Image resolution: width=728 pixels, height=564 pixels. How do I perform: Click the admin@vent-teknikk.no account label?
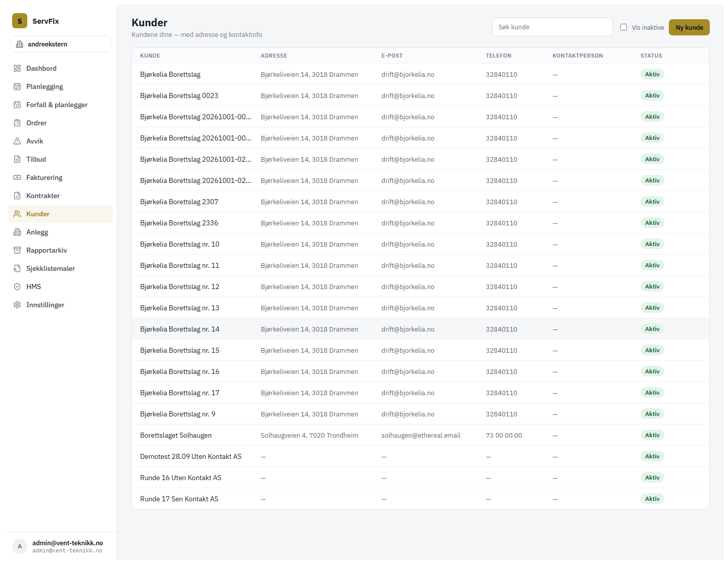point(68,543)
